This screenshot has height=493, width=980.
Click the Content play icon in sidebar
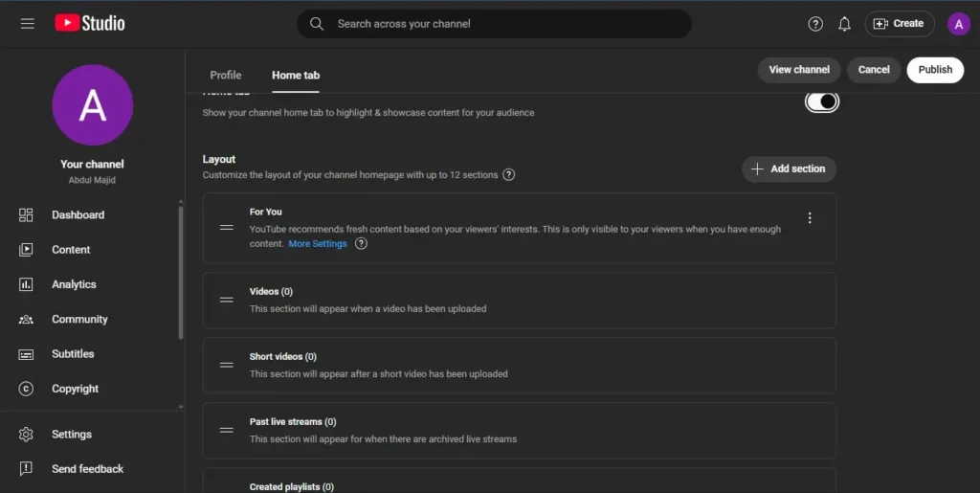click(x=26, y=250)
